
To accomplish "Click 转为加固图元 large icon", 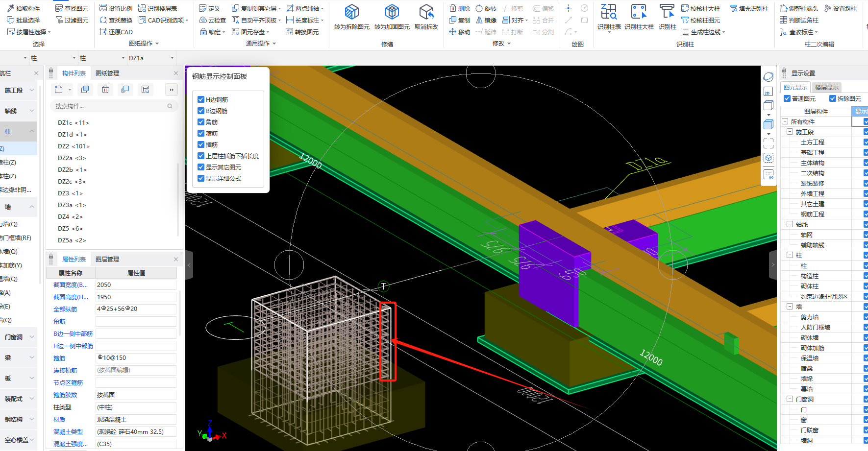I will (x=392, y=17).
